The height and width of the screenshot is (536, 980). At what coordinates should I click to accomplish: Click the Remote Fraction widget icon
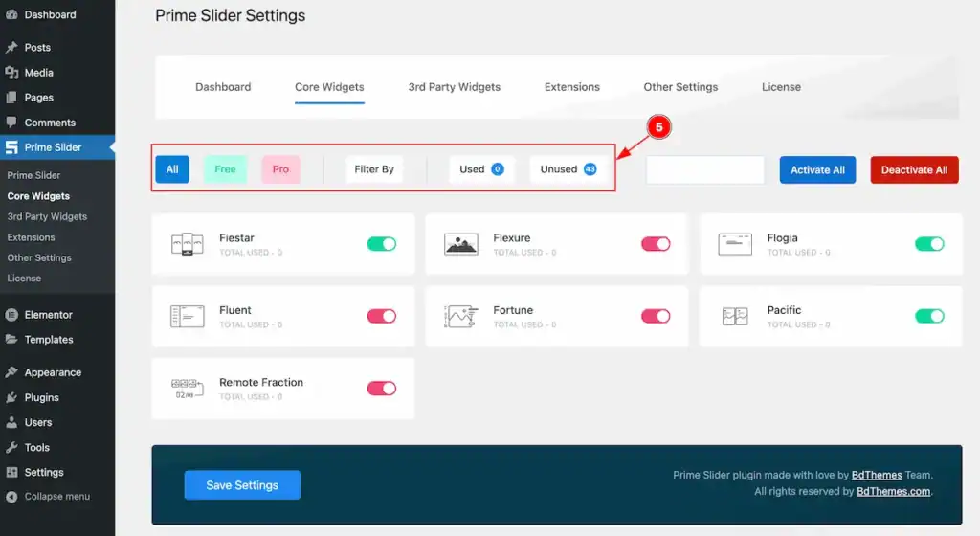pos(187,389)
